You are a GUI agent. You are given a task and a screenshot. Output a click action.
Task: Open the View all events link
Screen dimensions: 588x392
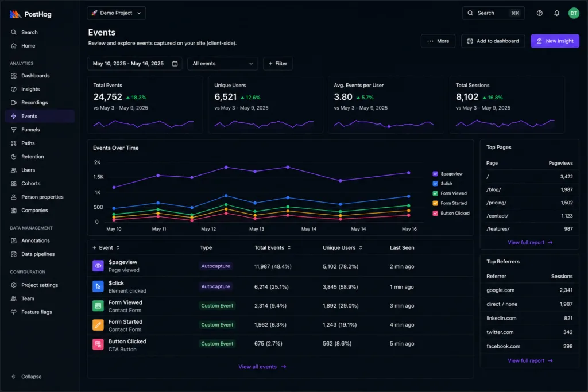[262, 367]
